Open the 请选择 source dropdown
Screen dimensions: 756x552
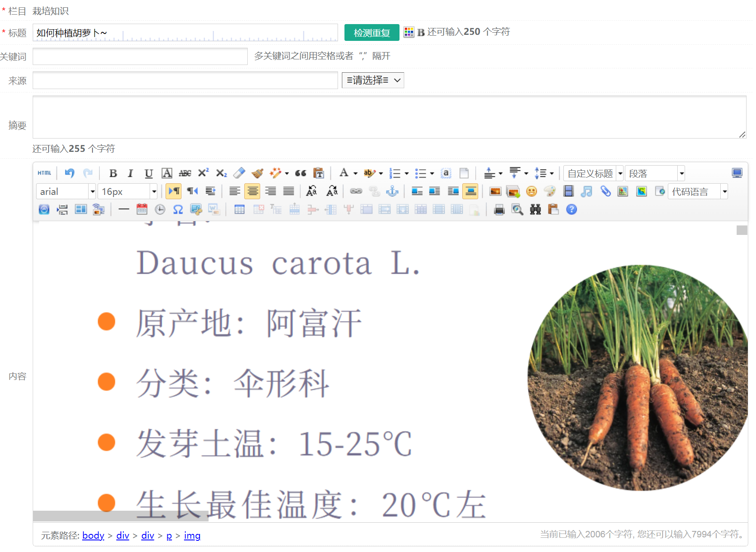[x=372, y=80]
